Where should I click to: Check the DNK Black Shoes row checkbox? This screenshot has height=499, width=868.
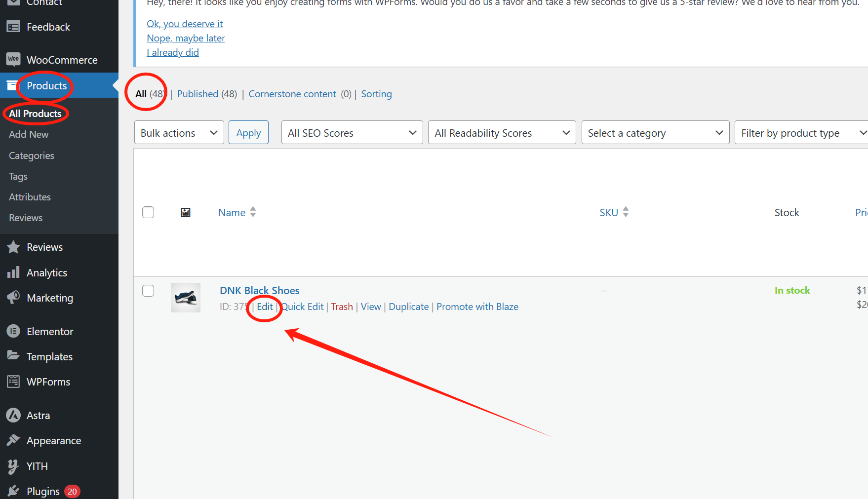click(x=148, y=291)
